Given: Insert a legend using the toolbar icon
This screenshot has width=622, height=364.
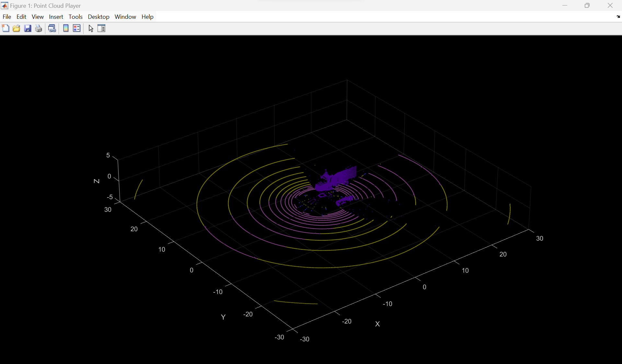Looking at the screenshot, I should coord(77,28).
